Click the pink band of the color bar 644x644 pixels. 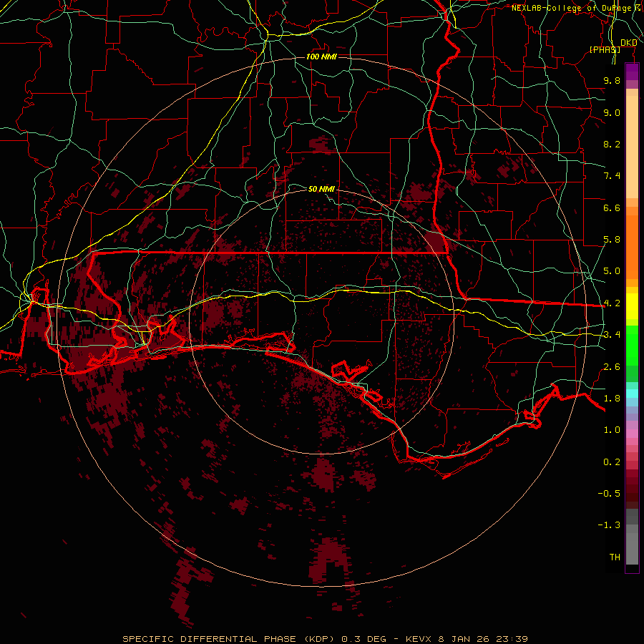coord(632,434)
